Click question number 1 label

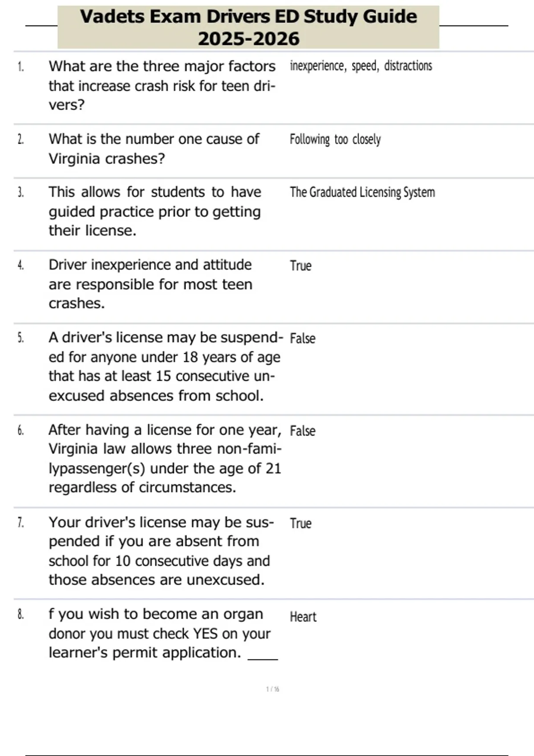[x=20, y=67]
